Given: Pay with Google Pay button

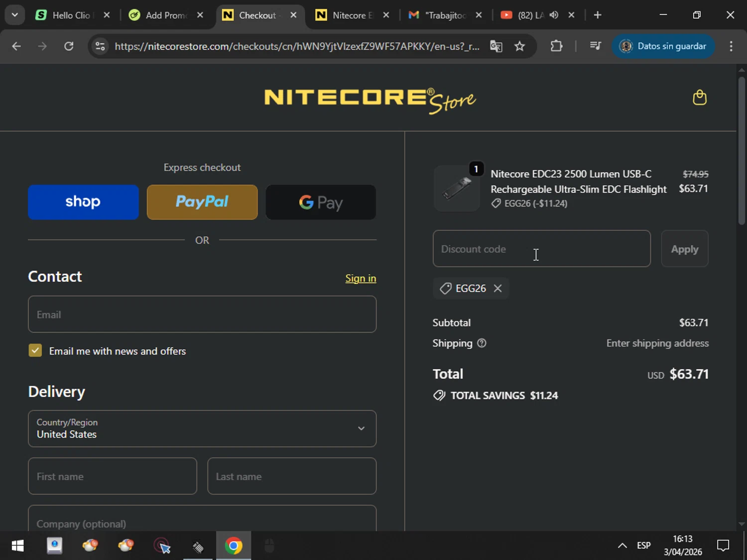Looking at the screenshot, I should [321, 202].
